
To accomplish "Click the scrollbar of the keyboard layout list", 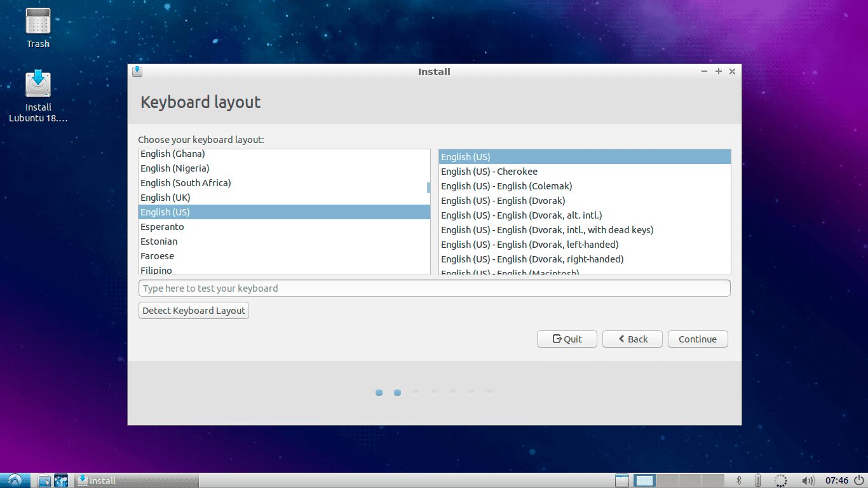I will point(427,187).
